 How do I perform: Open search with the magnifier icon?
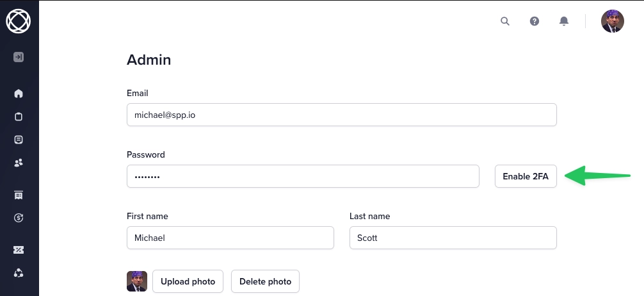tap(505, 21)
